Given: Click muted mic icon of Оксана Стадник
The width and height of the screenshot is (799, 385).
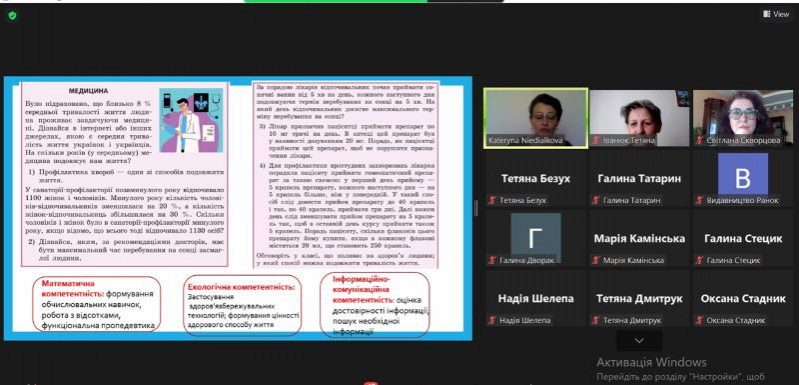Looking at the screenshot, I should click(699, 320).
